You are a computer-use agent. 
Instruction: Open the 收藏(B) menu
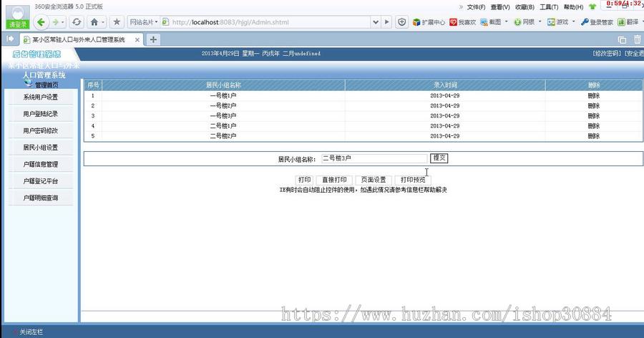tap(525, 7)
